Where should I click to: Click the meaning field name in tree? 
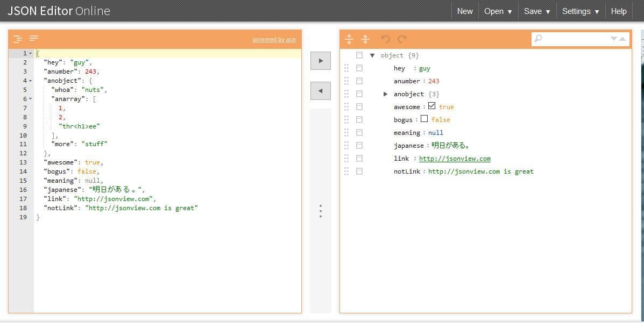click(x=407, y=133)
